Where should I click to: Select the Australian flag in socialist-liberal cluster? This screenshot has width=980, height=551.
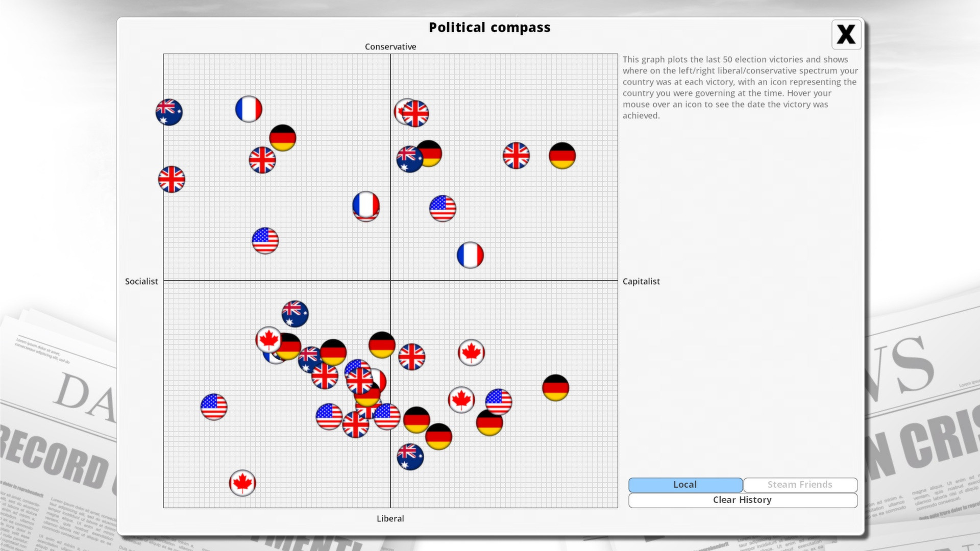point(294,312)
